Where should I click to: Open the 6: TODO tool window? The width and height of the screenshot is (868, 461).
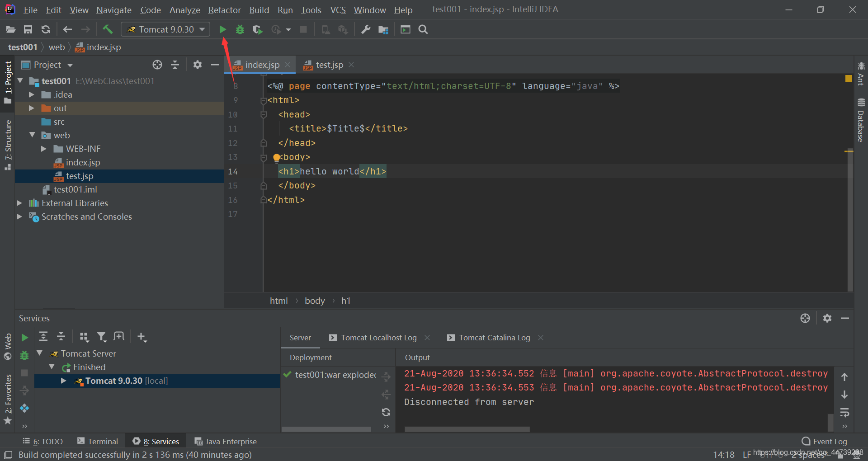pyautogui.click(x=43, y=441)
